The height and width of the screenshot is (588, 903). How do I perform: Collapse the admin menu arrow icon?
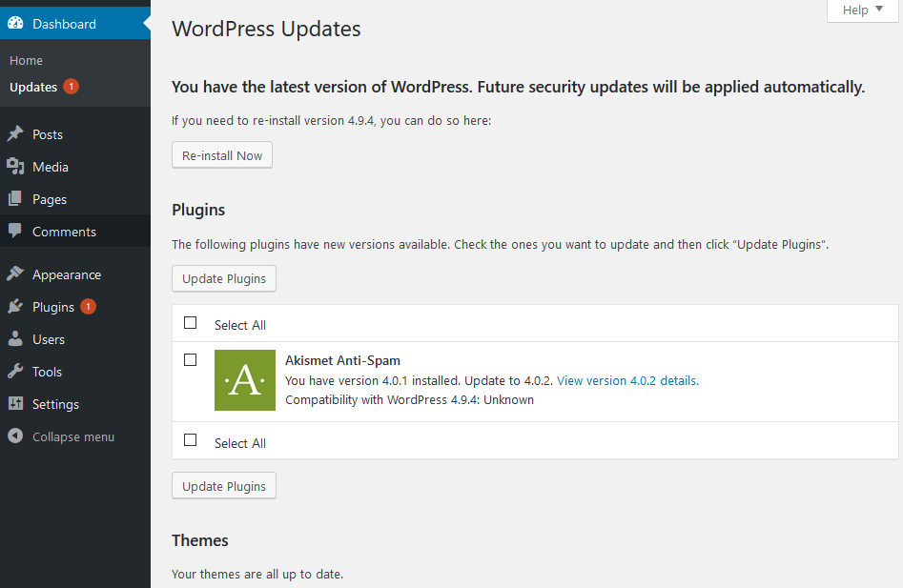click(15, 436)
